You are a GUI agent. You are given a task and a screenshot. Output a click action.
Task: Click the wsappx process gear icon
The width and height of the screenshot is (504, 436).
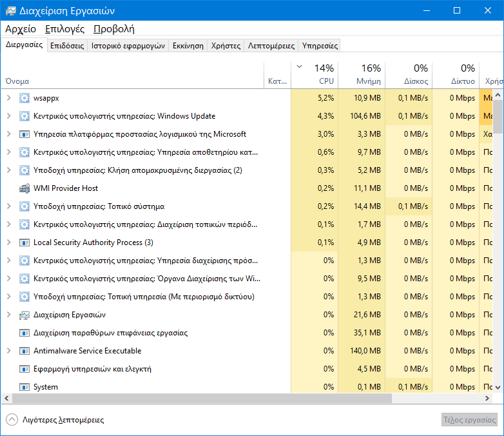point(24,98)
